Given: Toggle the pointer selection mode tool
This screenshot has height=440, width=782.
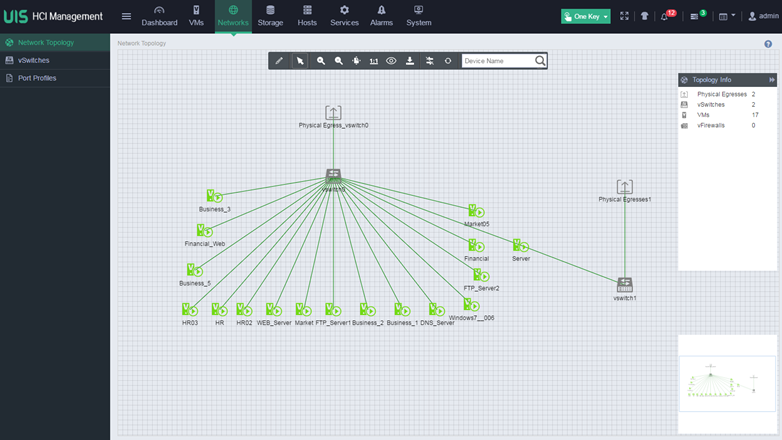Looking at the screenshot, I should [x=300, y=61].
